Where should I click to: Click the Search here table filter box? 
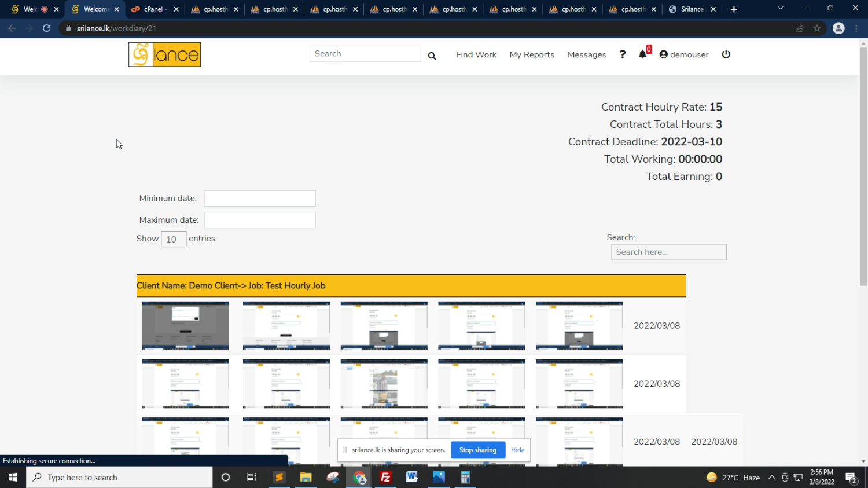668,252
